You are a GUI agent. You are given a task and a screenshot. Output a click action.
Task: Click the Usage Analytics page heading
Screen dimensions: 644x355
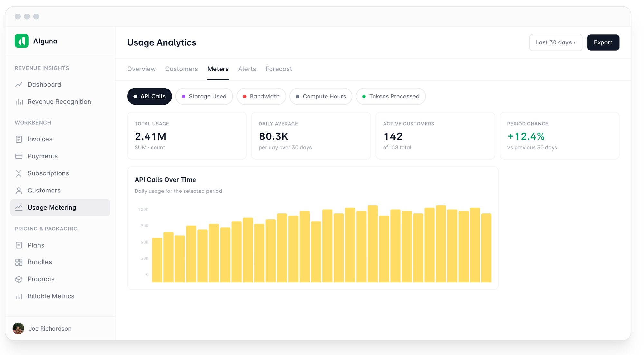point(162,42)
